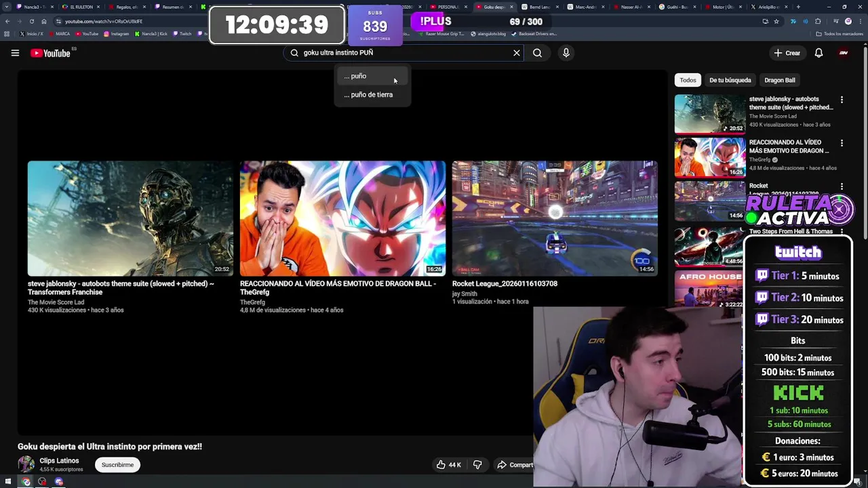Viewport: 868px width, 488px height.
Task: Open Todos los marcadores folder
Action: click(840, 34)
